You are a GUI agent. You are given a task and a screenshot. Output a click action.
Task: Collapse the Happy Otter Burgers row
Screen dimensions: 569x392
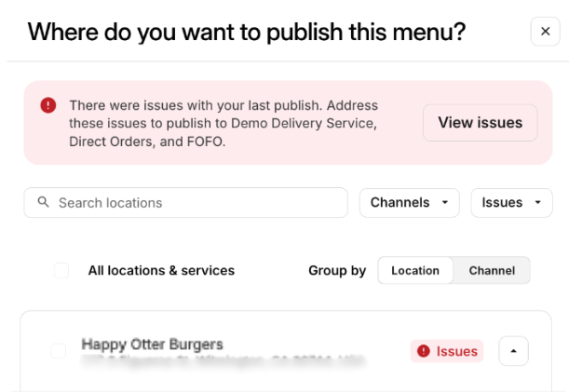pyautogui.click(x=514, y=351)
